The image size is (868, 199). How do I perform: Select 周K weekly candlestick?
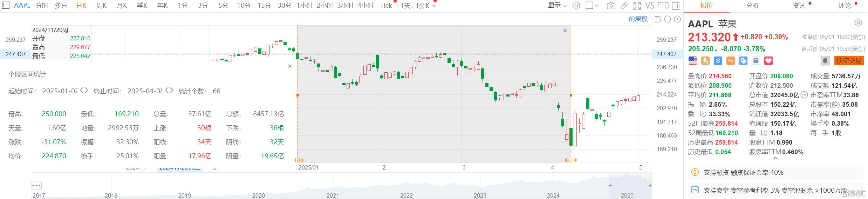click(102, 6)
